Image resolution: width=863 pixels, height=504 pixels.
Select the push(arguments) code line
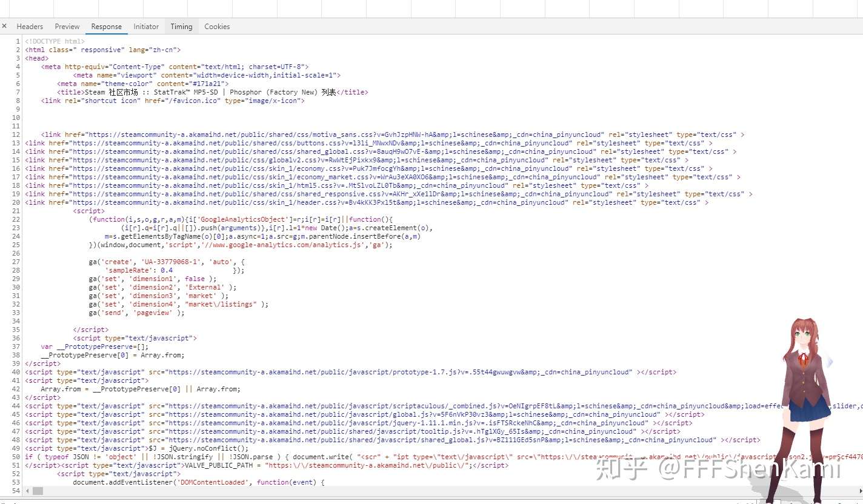pos(277,228)
